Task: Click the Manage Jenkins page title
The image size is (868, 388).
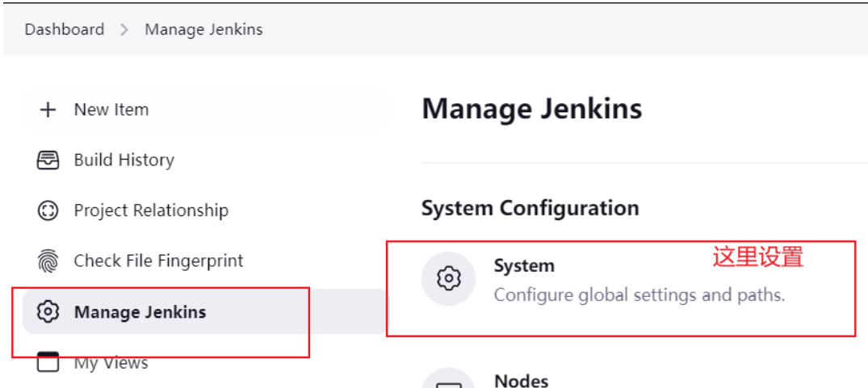Action: point(532,109)
